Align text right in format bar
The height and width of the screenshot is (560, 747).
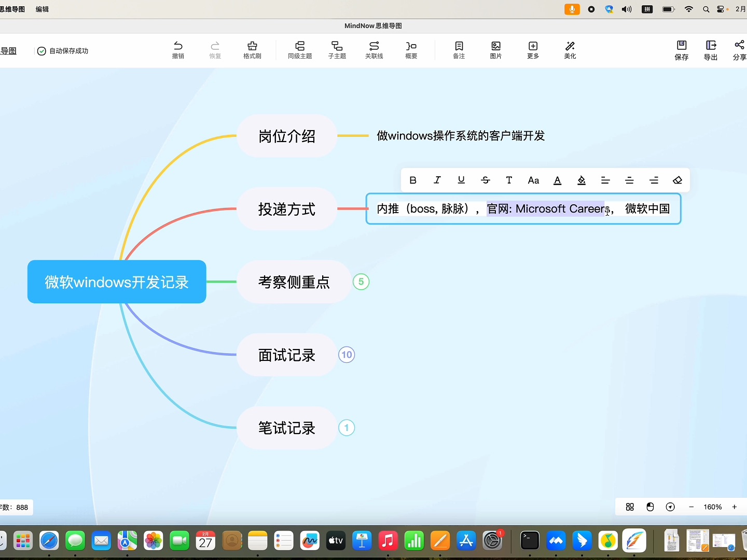point(654,180)
